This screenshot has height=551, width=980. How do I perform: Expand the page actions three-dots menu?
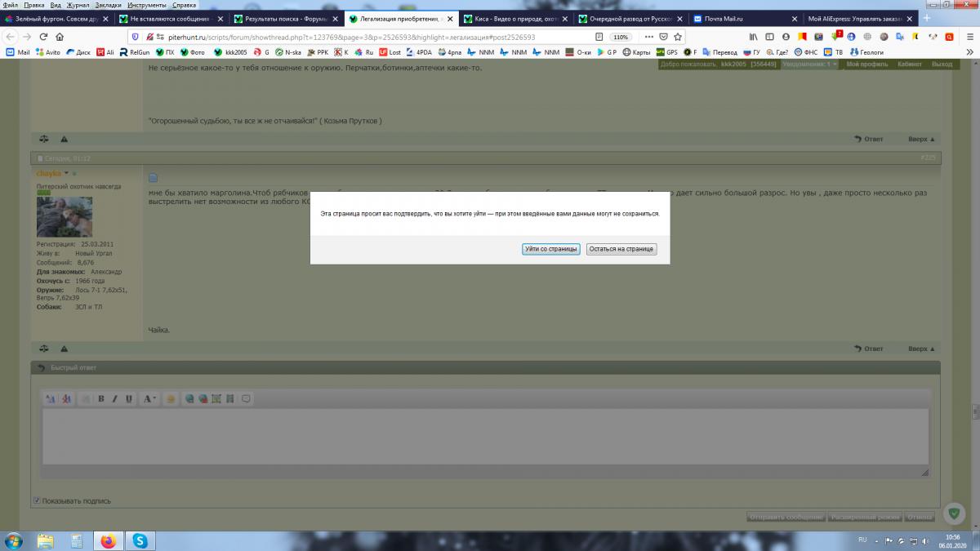pyautogui.click(x=649, y=37)
